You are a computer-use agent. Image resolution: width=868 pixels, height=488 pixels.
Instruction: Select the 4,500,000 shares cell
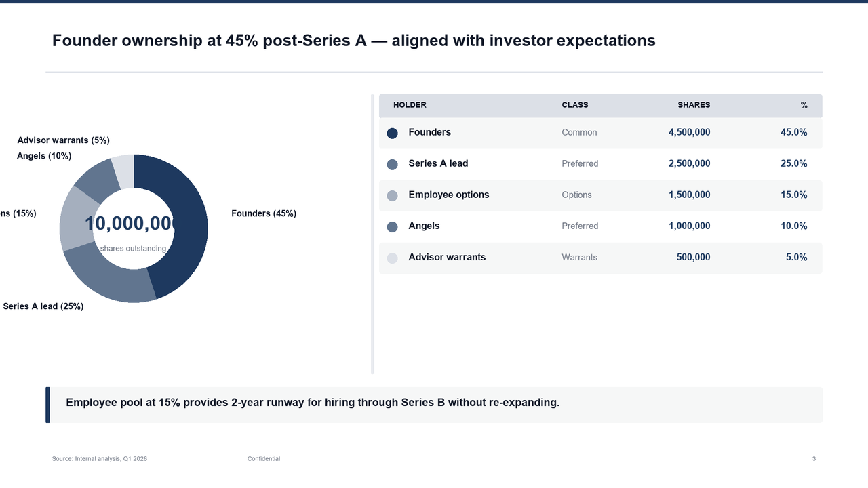coord(689,132)
